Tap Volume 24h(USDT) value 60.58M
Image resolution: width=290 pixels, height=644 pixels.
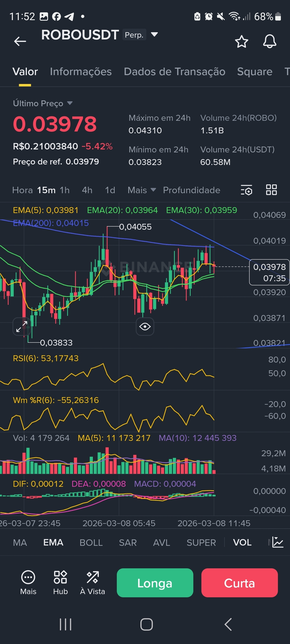coord(215,162)
